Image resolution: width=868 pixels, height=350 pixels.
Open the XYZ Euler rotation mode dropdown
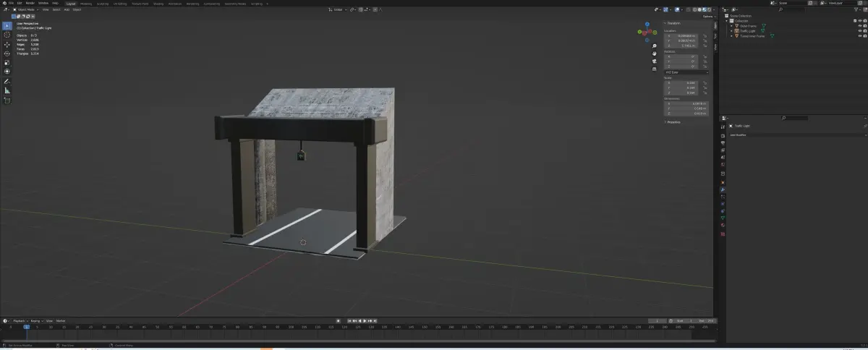pyautogui.click(x=686, y=72)
